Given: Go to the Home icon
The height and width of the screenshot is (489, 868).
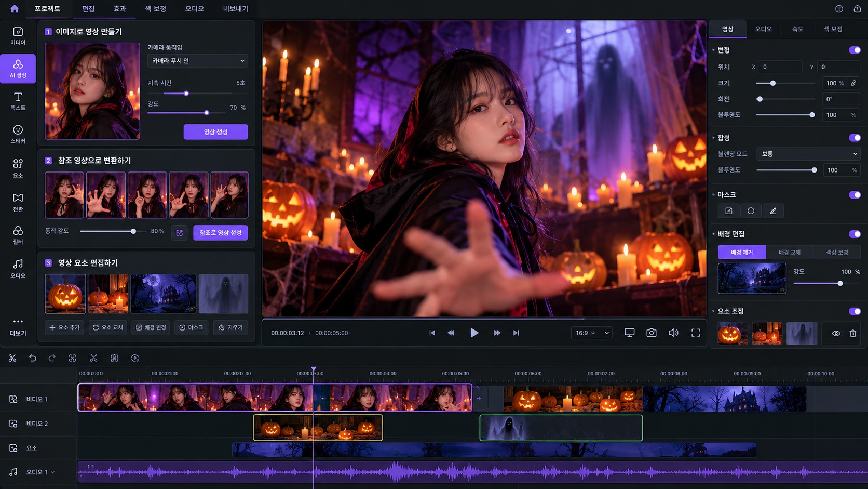Looking at the screenshot, I should 15,9.
